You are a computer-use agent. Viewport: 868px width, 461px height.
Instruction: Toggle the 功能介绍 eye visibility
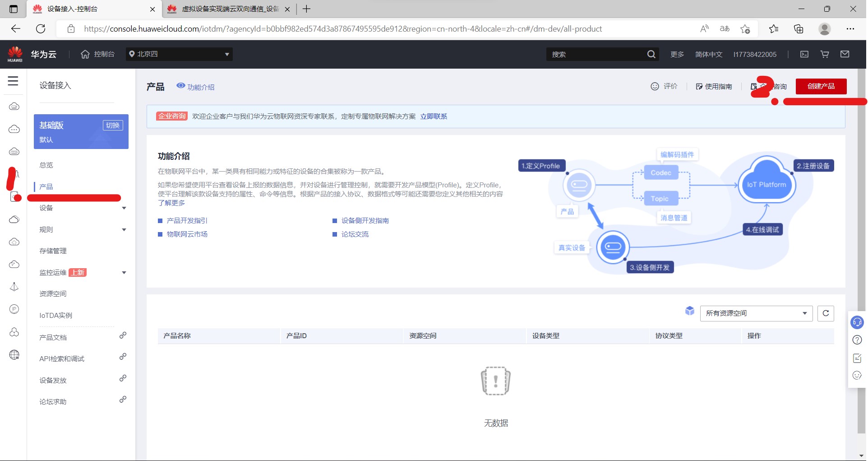point(181,86)
